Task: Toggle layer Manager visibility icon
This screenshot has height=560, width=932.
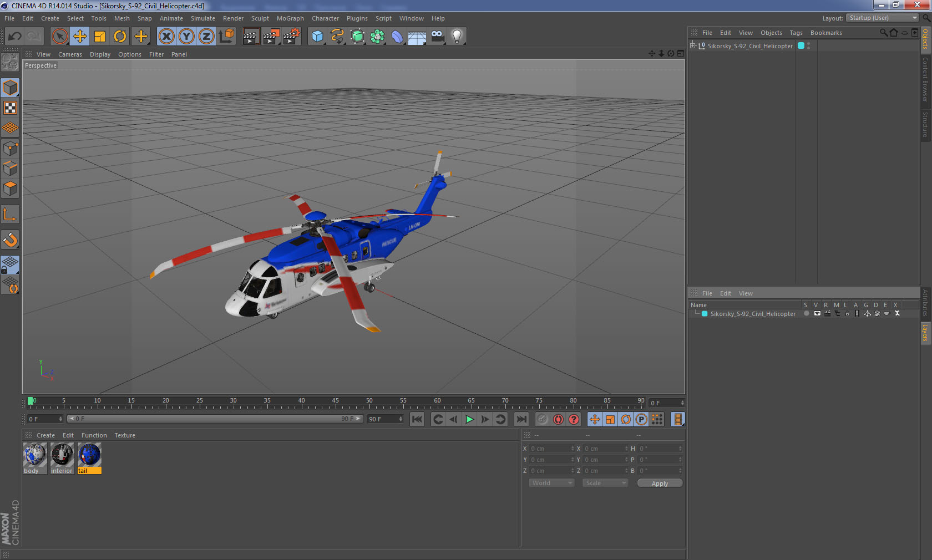Action: point(837,313)
